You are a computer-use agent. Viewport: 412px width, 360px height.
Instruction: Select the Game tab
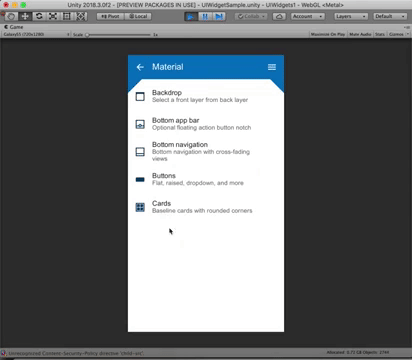[x=14, y=27]
